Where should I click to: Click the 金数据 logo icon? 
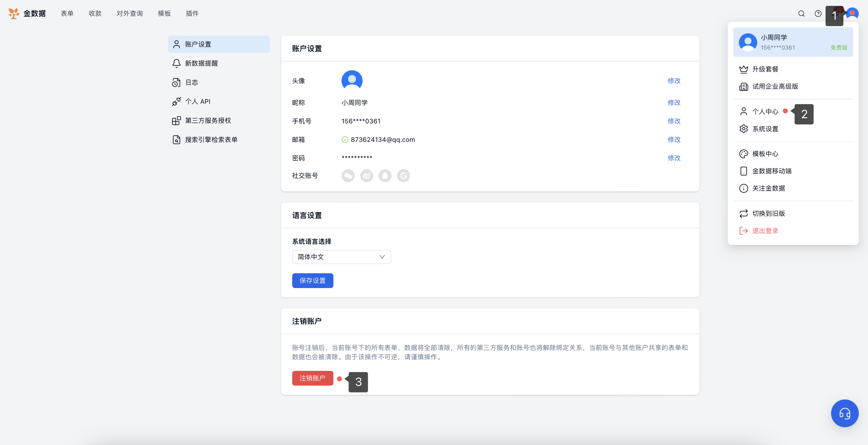point(14,14)
